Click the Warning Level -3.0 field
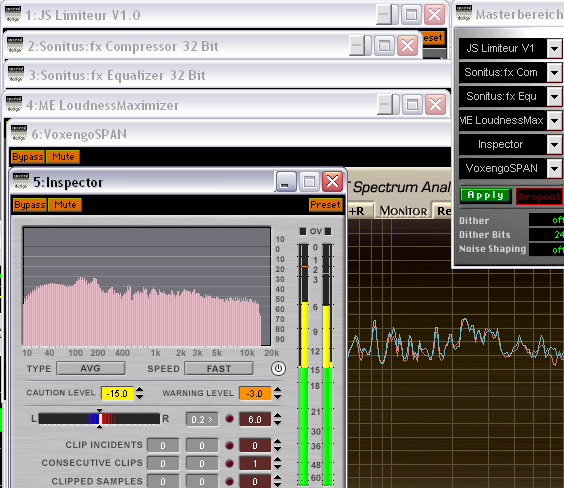 click(x=255, y=393)
